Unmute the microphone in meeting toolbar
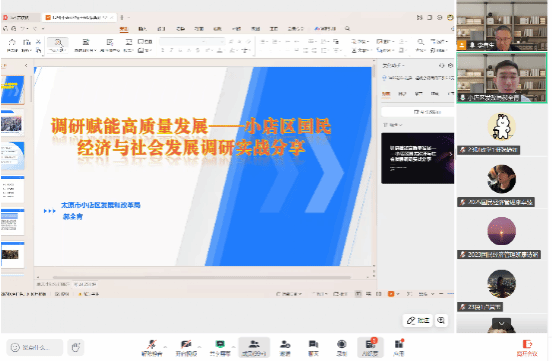This screenshot has width=552, height=361. tap(152, 347)
